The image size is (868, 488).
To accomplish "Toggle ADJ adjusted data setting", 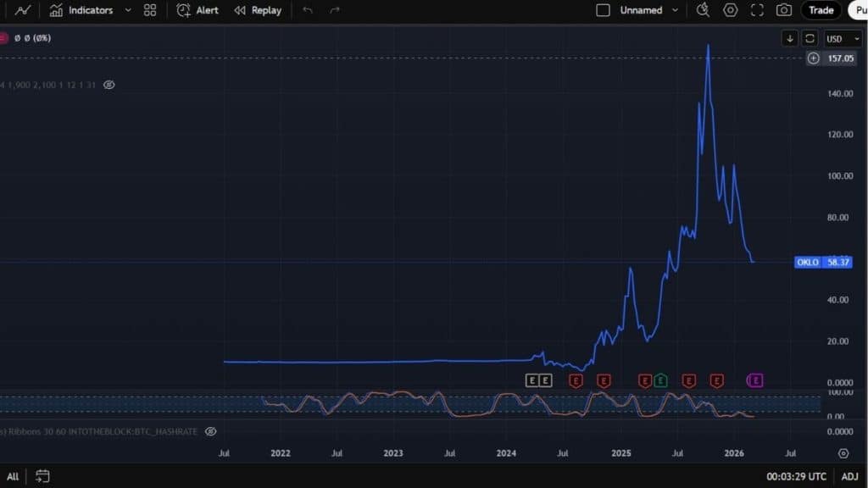I will point(849,476).
